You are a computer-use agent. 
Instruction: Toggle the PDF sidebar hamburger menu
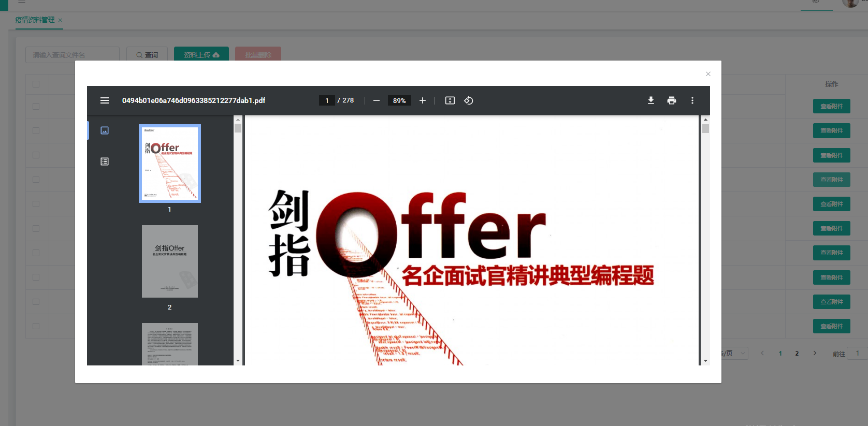click(105, 100)
